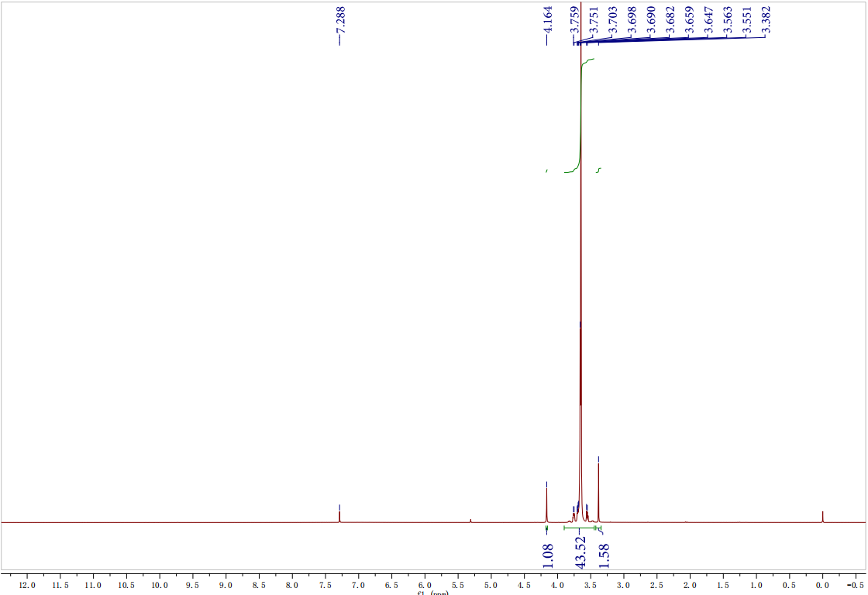Click the f1 (ppm) axis title

pyautogui.click(x=433, y=593)
